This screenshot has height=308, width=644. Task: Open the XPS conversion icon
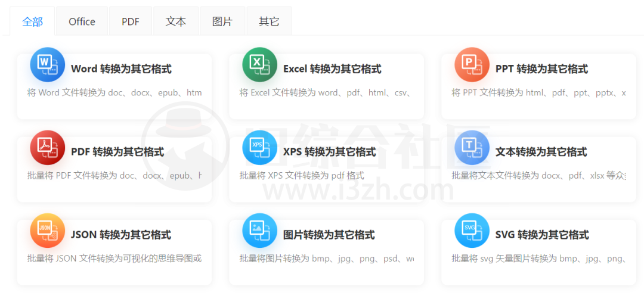(x=259, y=148)
